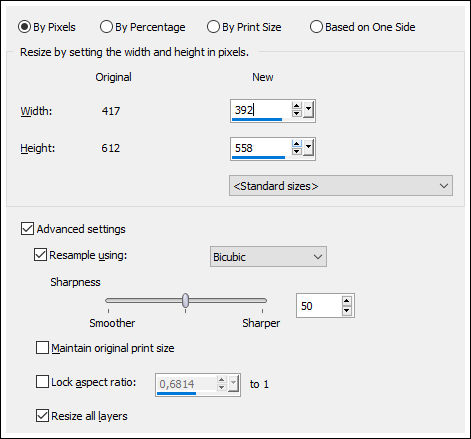Increase new Width with up arrow
The image size is (471, 439).
pyautogui.click(x=296, y=106)
